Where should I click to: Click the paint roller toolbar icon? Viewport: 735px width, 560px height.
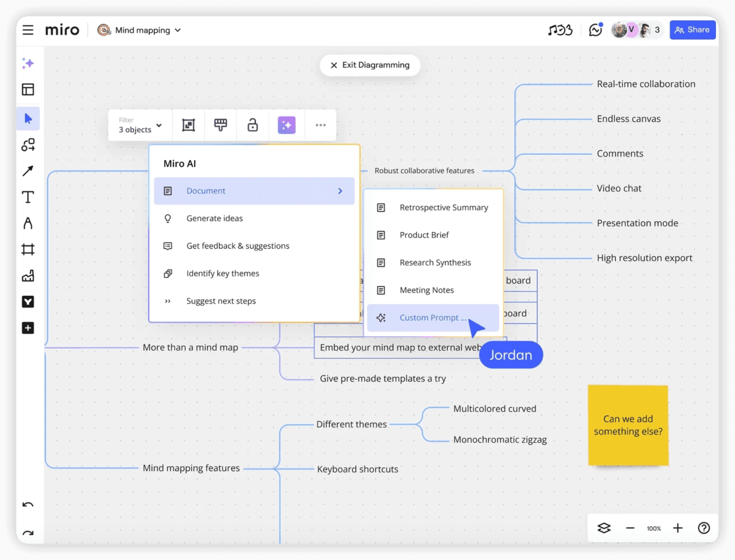[220, 125]
